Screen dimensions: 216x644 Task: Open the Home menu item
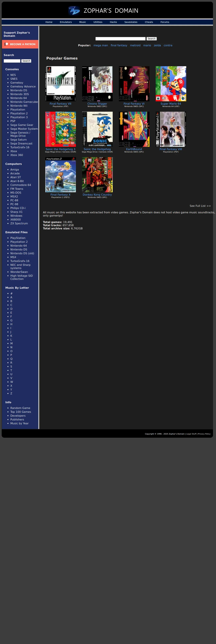(x=49, y=22)
